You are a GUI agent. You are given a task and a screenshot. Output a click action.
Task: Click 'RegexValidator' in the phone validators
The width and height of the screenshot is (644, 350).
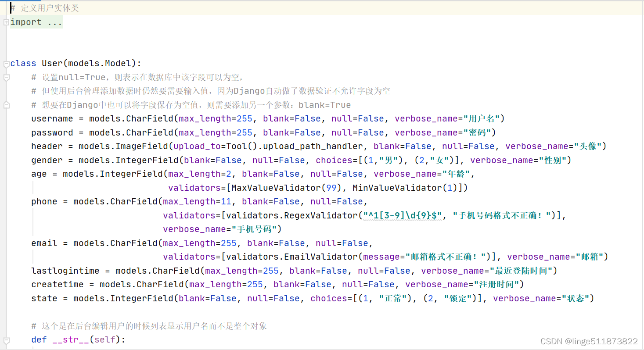pos(321,215)
